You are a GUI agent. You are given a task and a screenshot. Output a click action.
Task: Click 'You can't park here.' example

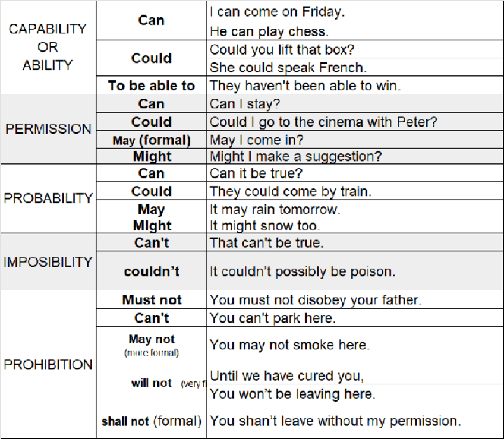pos(273,318)
